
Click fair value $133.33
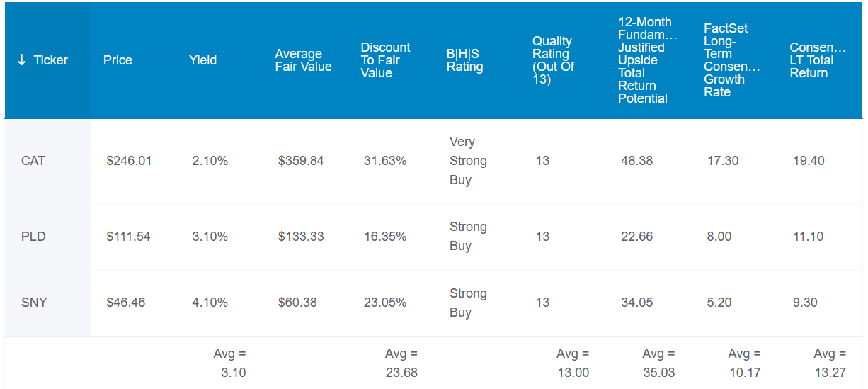(301, 237)
